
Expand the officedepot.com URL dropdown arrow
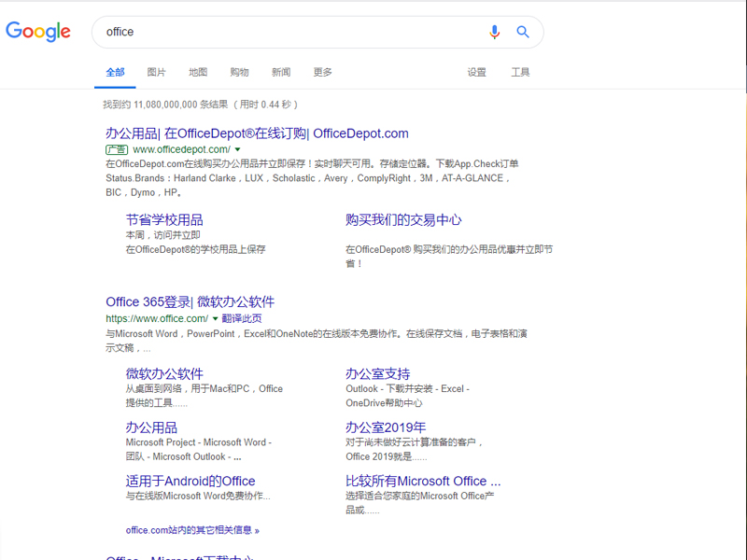coord(238,149)
